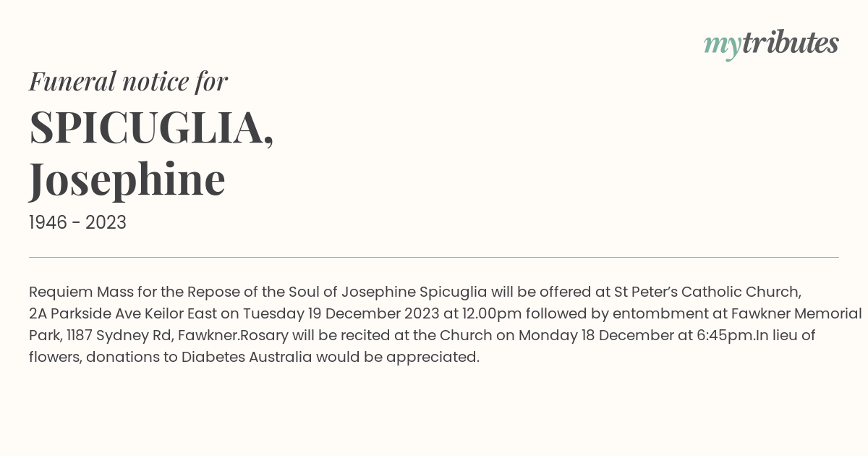Click the years 1946 - 2023

click(x=77, y=223)
